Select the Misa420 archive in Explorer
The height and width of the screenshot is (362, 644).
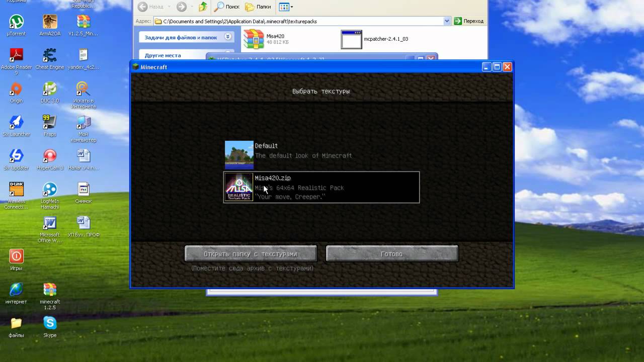[266, 39]
